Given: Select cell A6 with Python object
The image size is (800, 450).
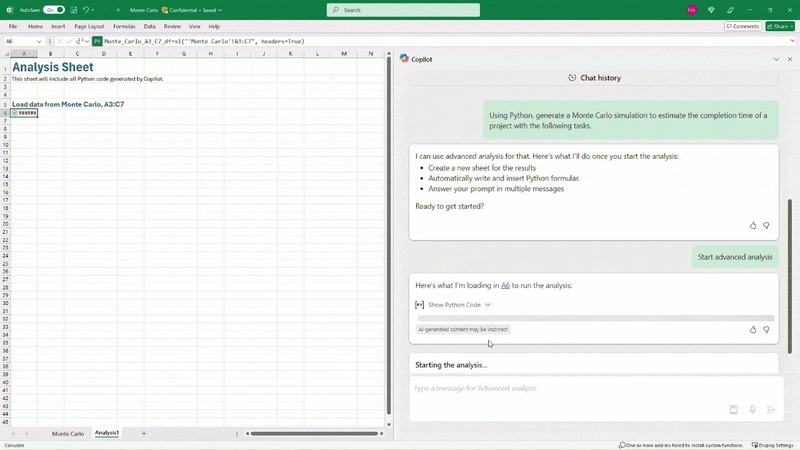Looking at the screenshot, I should [24, 113].
